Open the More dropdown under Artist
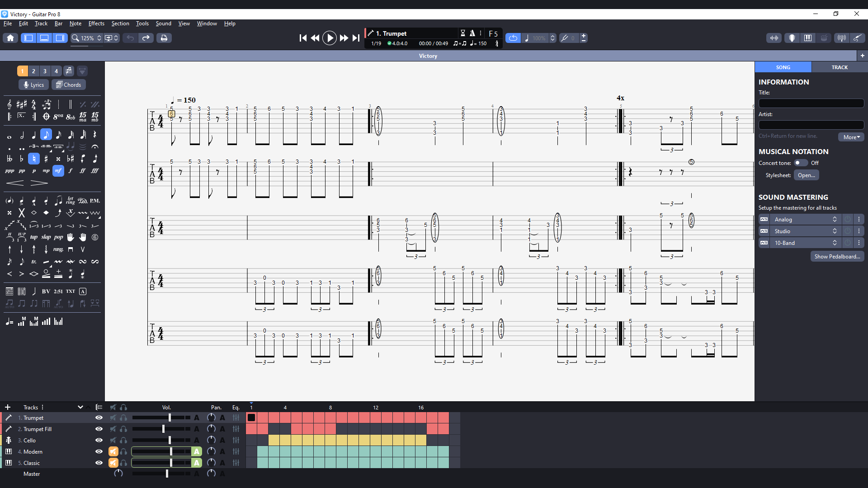Image resolution: width=868 pixels, height=488 pixels. pyautogui.click(x=851, y=137)
